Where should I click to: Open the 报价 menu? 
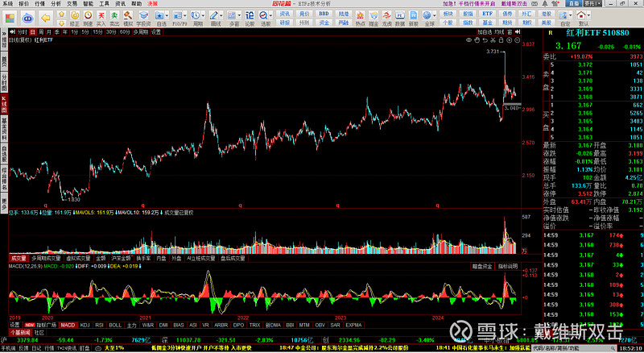pos(24,3)
